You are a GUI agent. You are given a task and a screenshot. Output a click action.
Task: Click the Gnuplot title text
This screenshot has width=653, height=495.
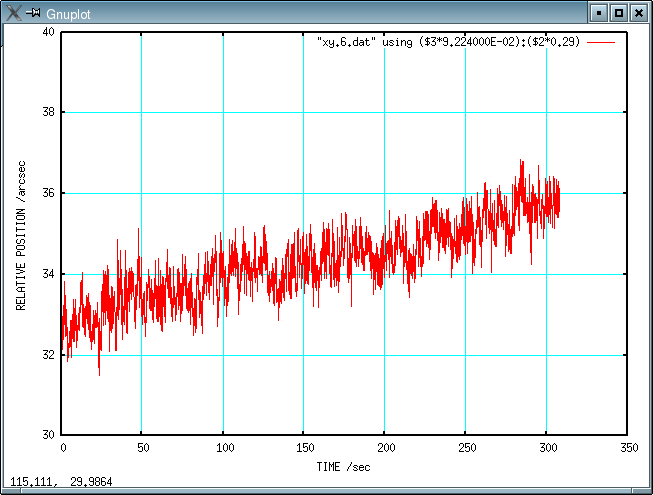[x=68, y=14]
